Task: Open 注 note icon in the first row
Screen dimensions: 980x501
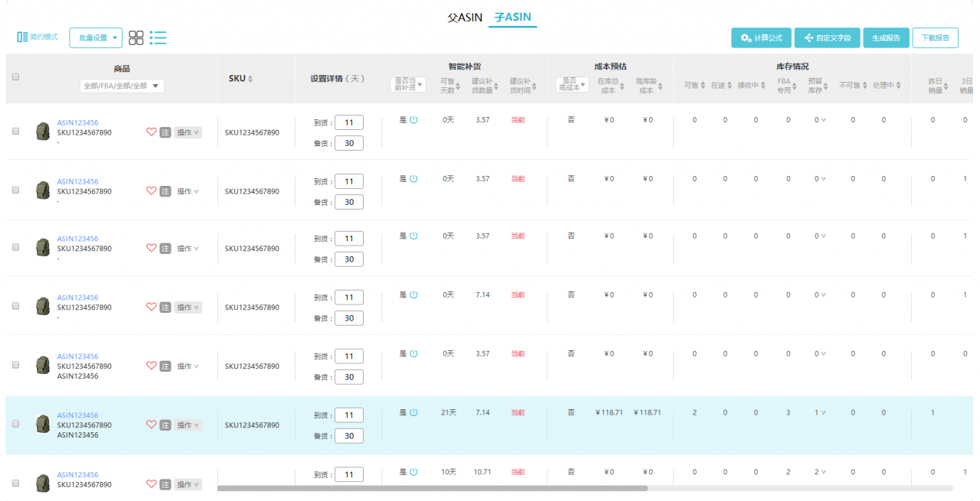Action: (x=165, y=132)
